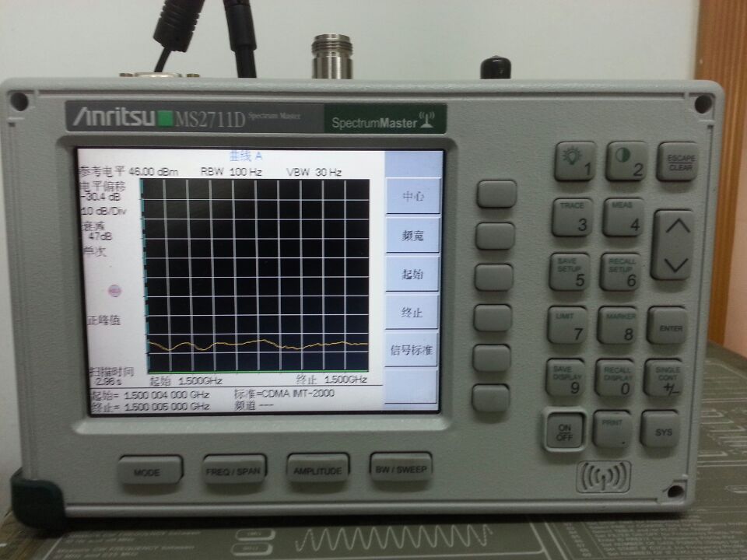747x560 pixels.
Task: Click the 单次 sweep mode label
Action: coord(95,251)
